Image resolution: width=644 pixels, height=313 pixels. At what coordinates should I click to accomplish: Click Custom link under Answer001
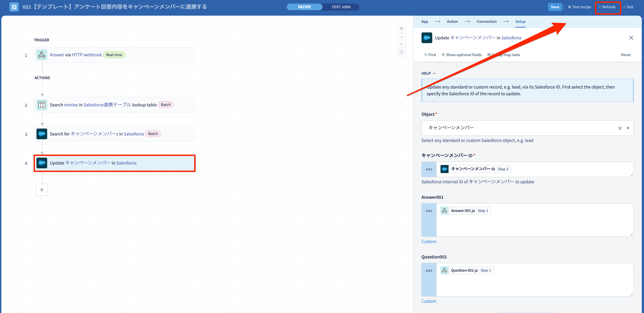428,241
